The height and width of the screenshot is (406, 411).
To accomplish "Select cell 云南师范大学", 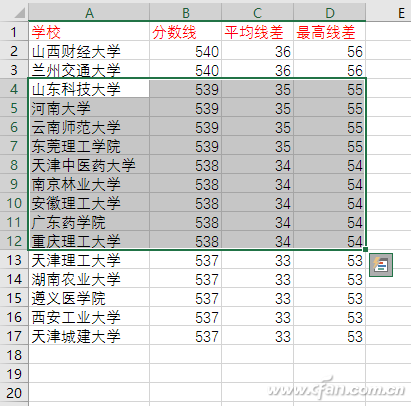I will coord(89,127).
